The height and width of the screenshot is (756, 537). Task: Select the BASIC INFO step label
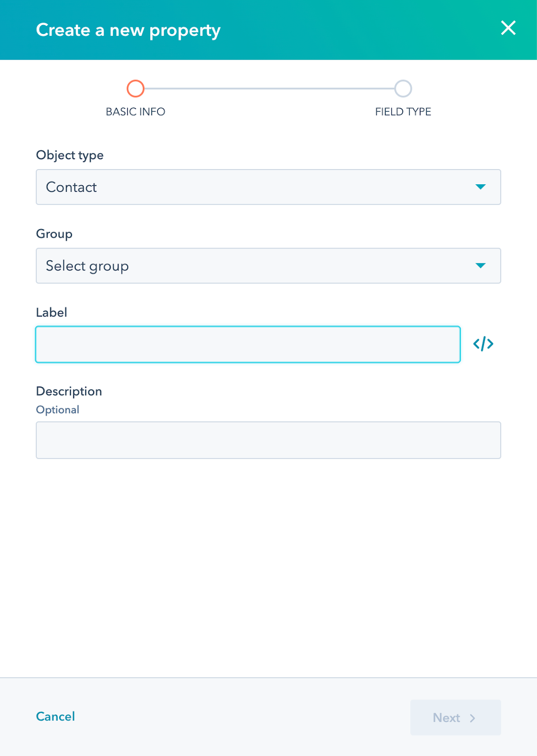tap(135, 112)
